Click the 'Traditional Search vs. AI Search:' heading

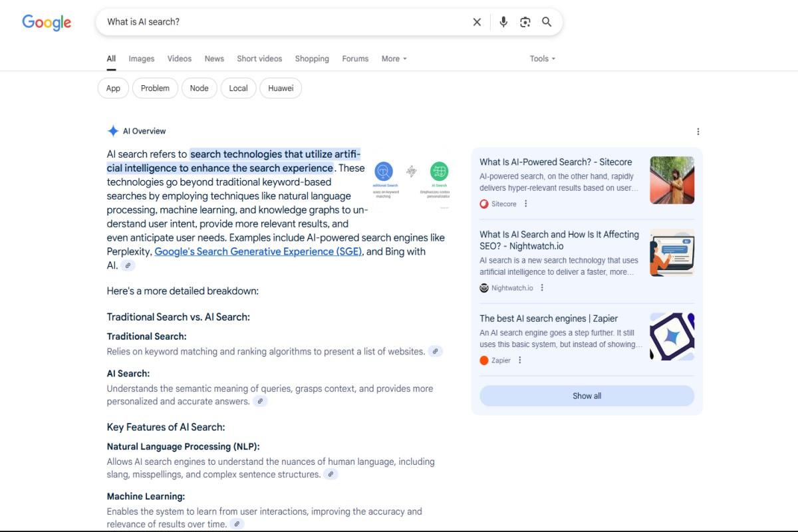click(x=178, y=317)
